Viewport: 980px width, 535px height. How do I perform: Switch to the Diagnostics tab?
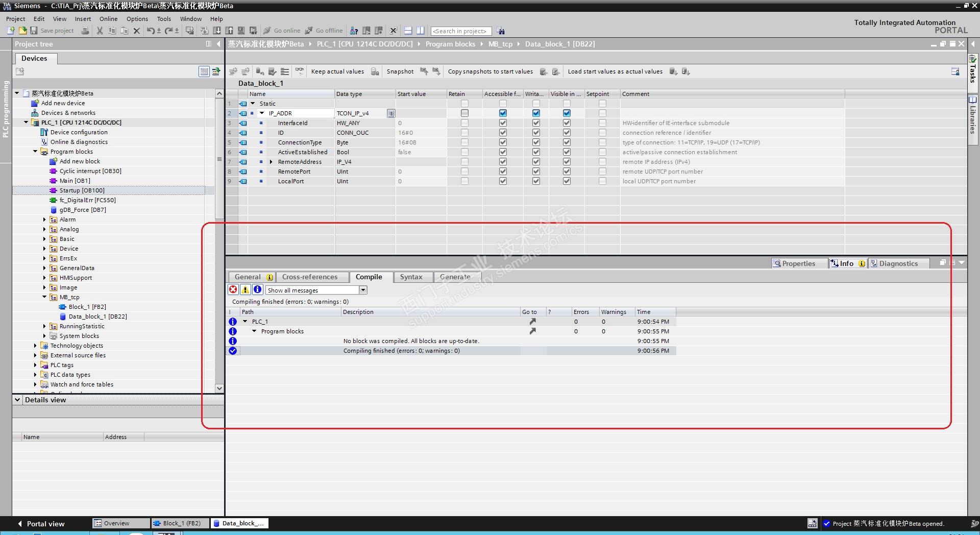point(898,263)
